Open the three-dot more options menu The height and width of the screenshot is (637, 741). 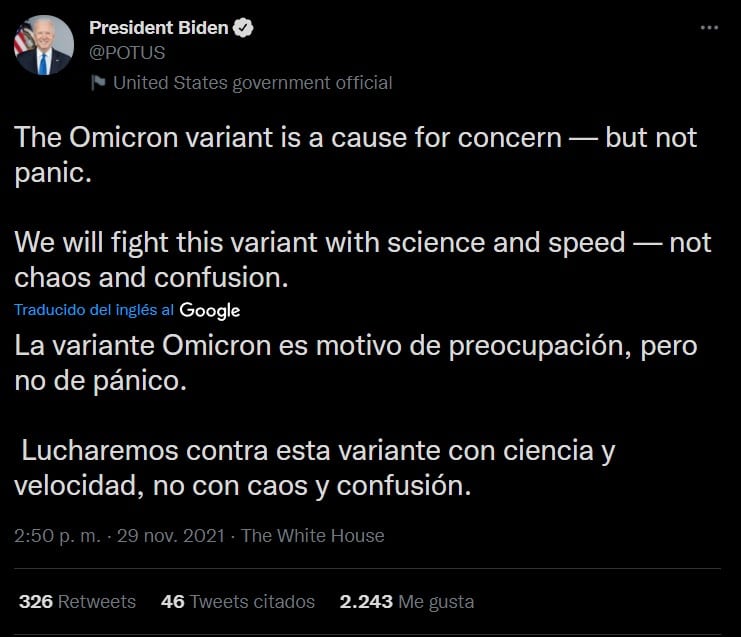[709, 28]
